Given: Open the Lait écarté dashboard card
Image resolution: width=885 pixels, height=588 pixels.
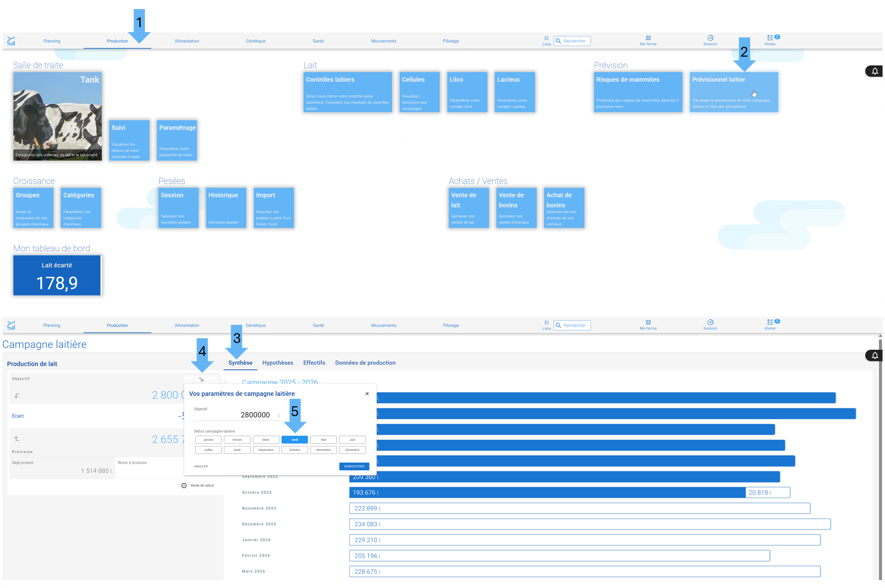Looking at the screenshot, I should pos(57,275).
